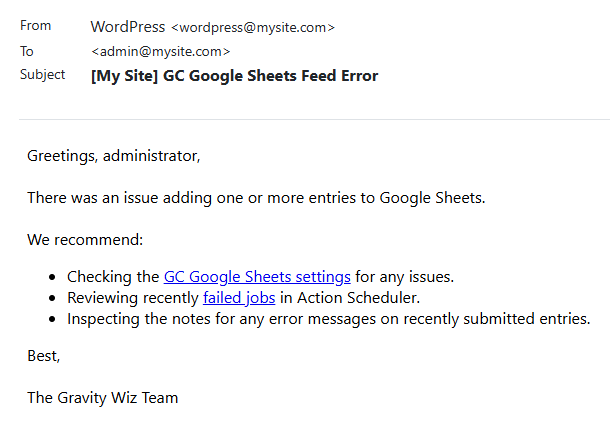Open the failed jobs link

pyautogui.click(x=239, y=298)
